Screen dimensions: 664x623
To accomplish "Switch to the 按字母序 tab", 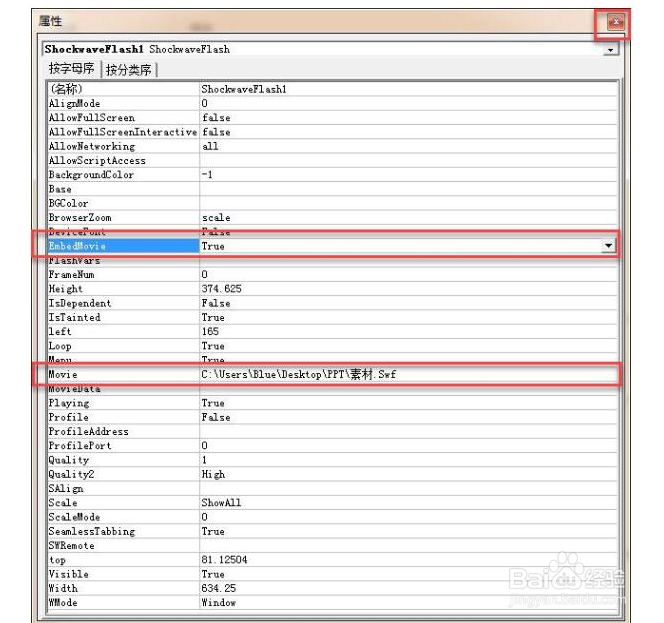I will (x=72, y=69).
